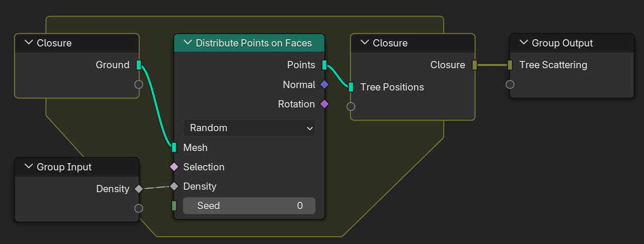The height and width of the screenshot is (244, 644).
Task: Click the Rotation output diamond socket
Action: [x=324, y=104]
